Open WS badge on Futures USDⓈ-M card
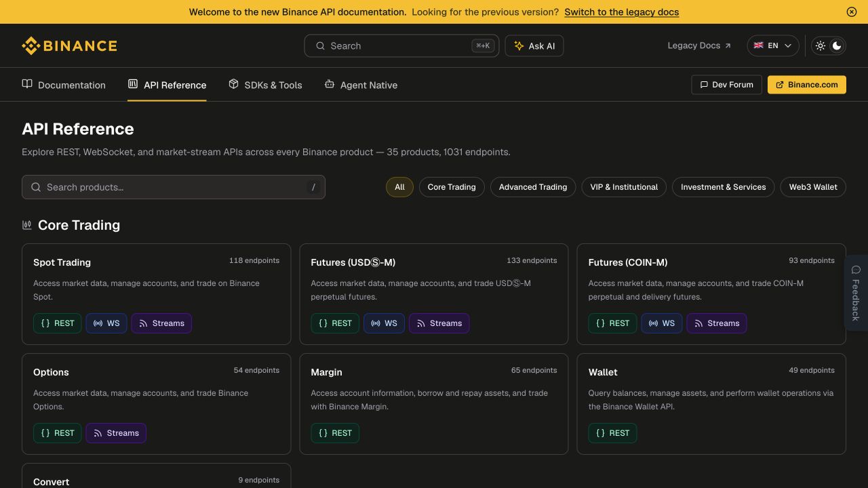Screen dimensions: 868x488 [384, 323]
